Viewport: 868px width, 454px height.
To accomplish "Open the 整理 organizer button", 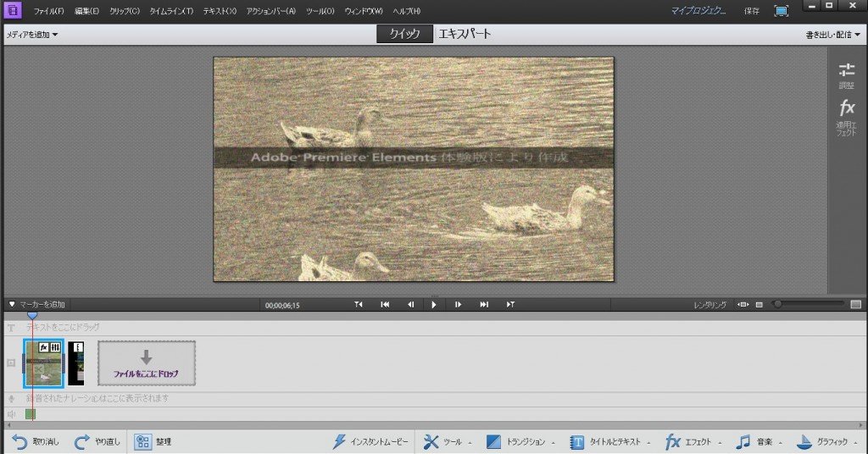I will point(153,442).
